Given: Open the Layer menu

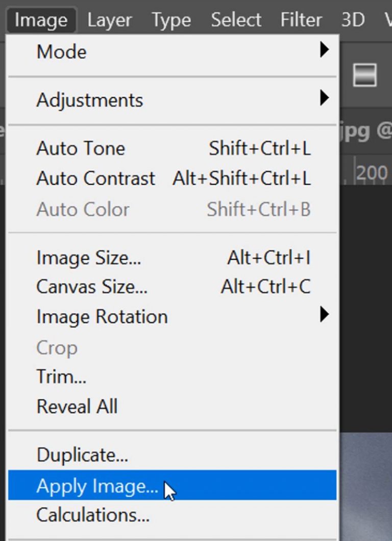Looking at the screenshot, I should tap(109, 19).
